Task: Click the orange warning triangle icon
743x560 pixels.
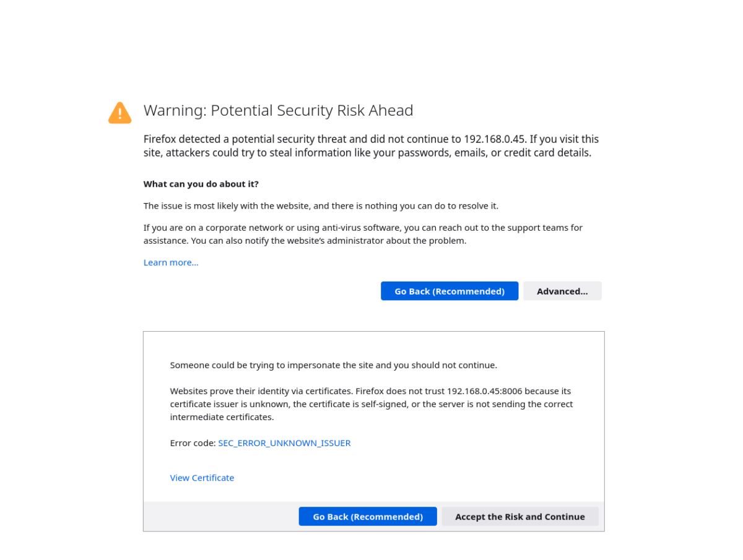Action: click(x=119, y=113)
